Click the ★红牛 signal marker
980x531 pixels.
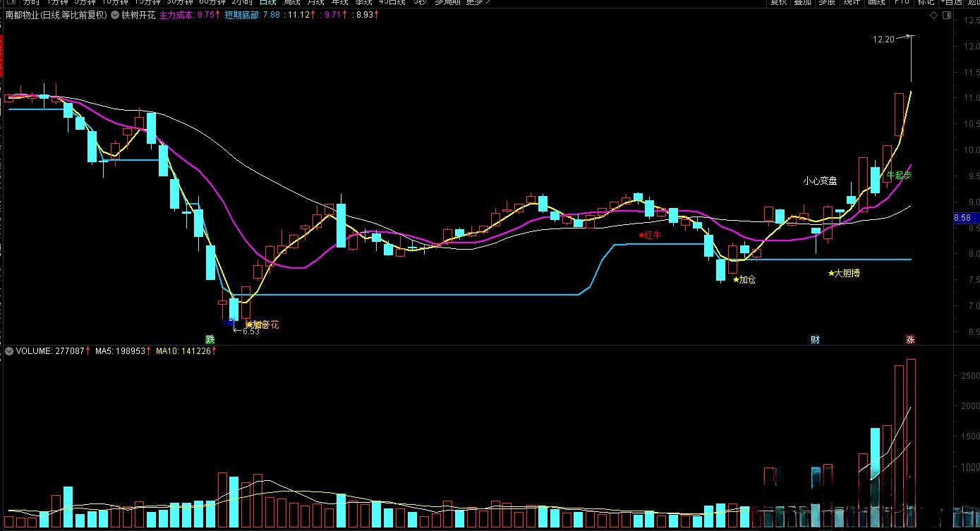[650, 235]
